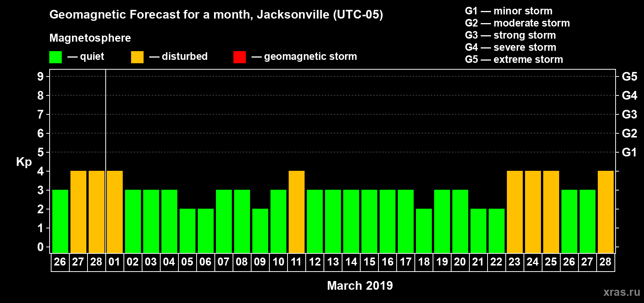The width and height of the screenshot is (644, 303).
Task: Click the xras.ru source text
Action: click(x=622, y=292)
